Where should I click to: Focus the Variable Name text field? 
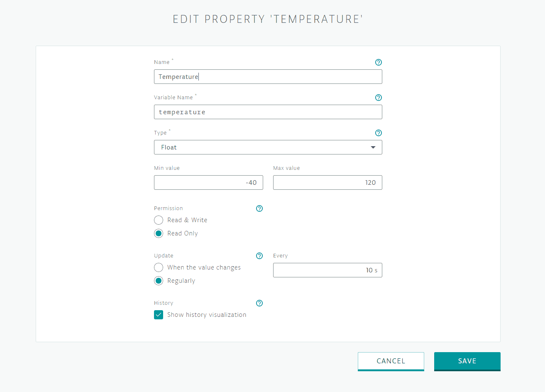point(268,112)
